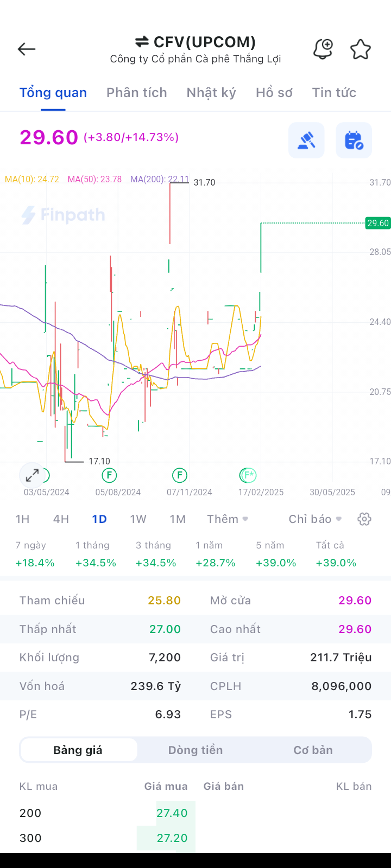
Task: Tap the EPS value 1.75
Action: (x=360, y=714)
